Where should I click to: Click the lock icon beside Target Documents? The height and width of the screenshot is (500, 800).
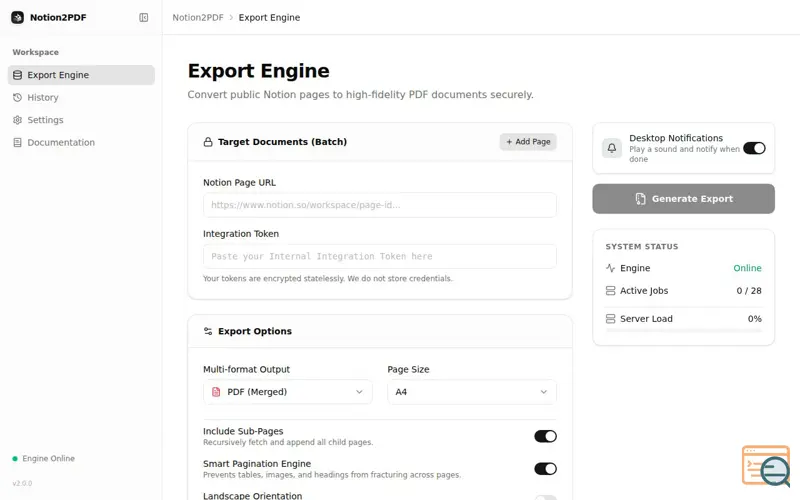pyautogui.click(x=208, y=142)
